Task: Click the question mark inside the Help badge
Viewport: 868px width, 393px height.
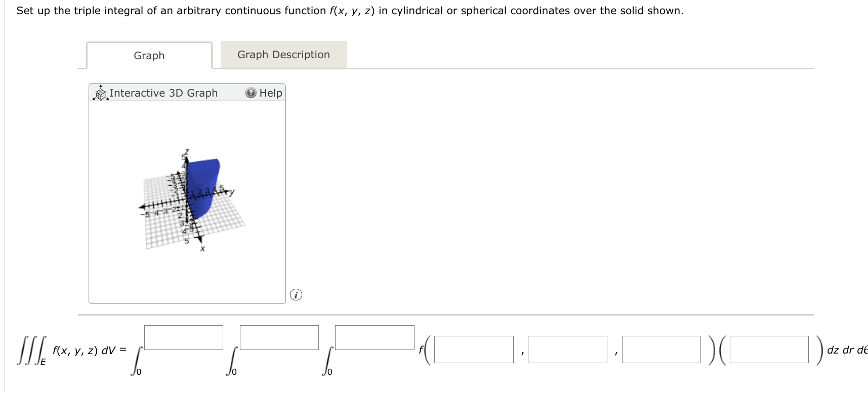Action: (x=251, y=93)
